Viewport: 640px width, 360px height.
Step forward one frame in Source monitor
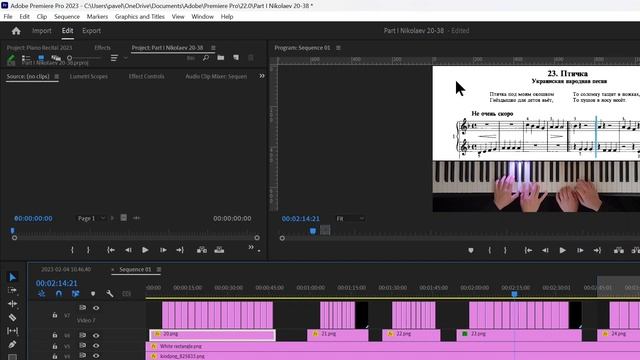(163, 250)
